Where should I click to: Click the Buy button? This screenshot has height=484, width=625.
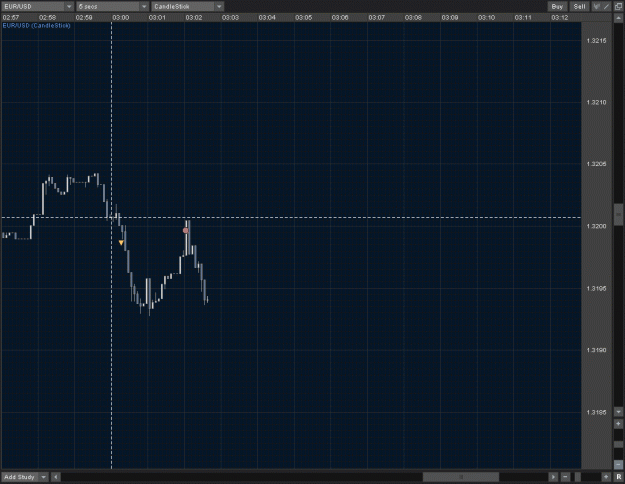pyautogui.click(x=557, y=6)
